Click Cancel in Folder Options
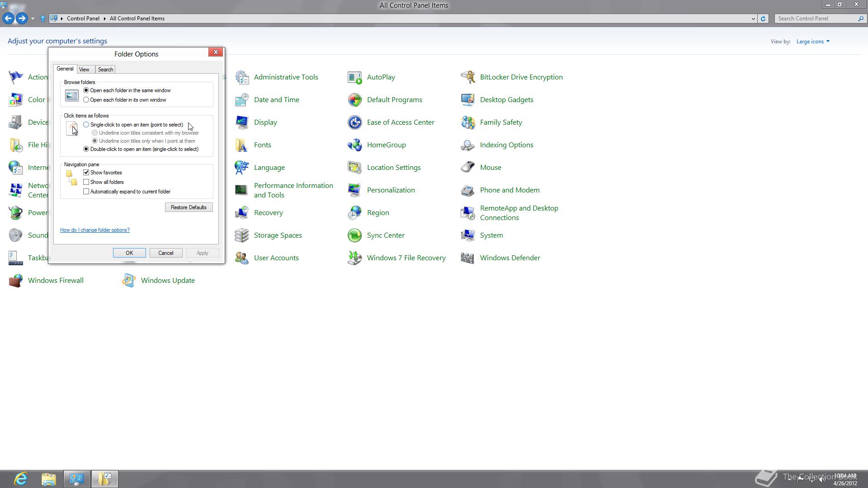 coord(165,253)
